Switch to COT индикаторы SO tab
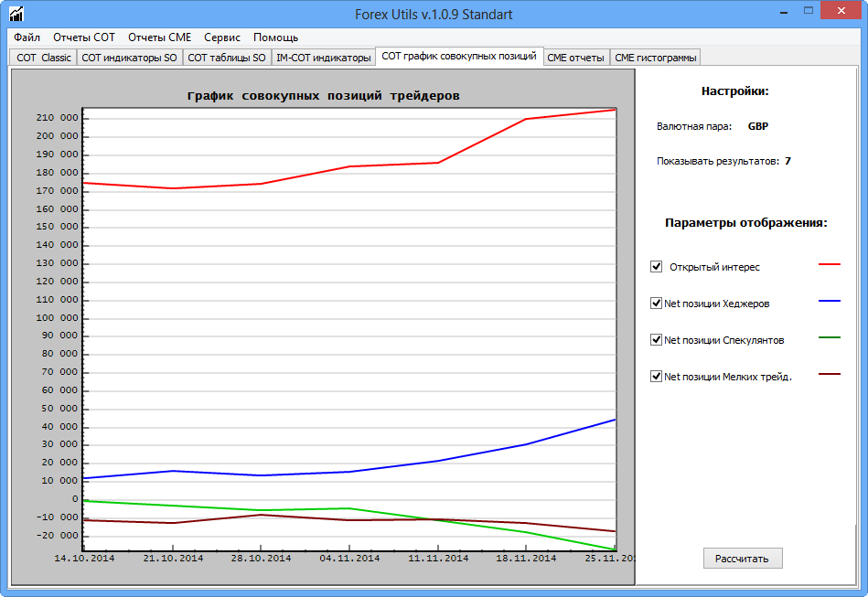The image size is (868, 597). tap(129, 58)
